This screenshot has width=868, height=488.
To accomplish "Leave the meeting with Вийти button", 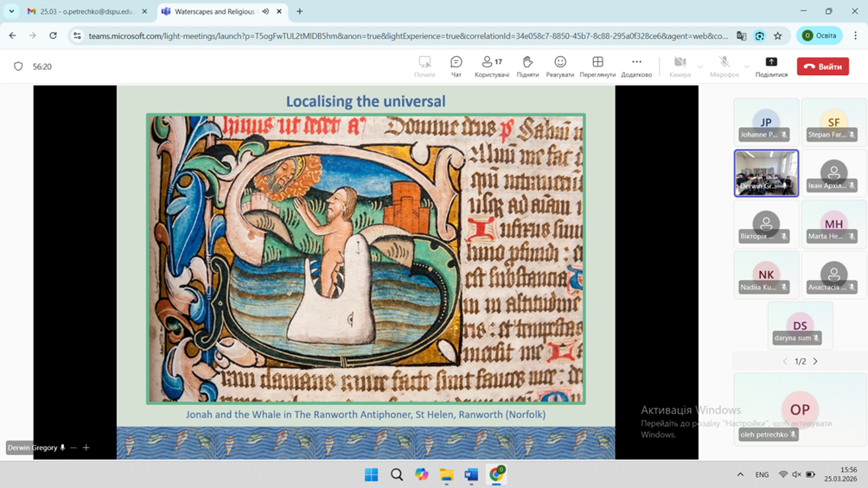I will click(822, 67).
